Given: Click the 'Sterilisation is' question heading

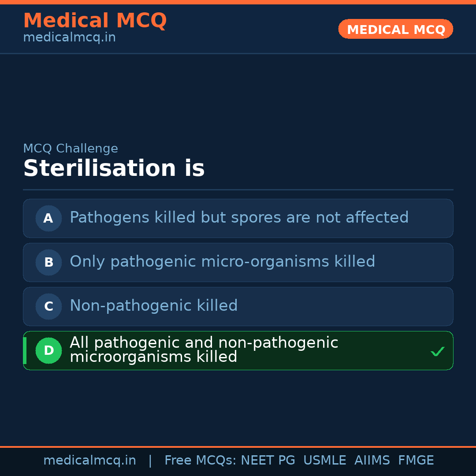Looking at the screenshot, I should click(114, 168).
